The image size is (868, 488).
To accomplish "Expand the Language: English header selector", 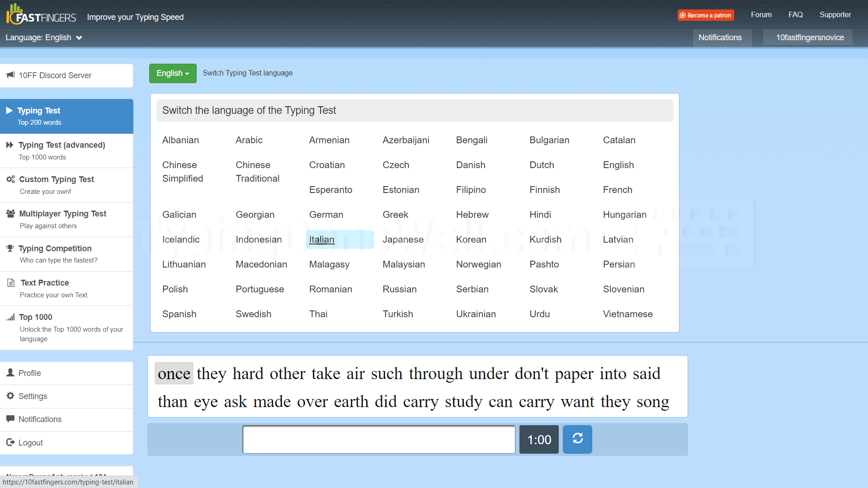I will [44, 38].
